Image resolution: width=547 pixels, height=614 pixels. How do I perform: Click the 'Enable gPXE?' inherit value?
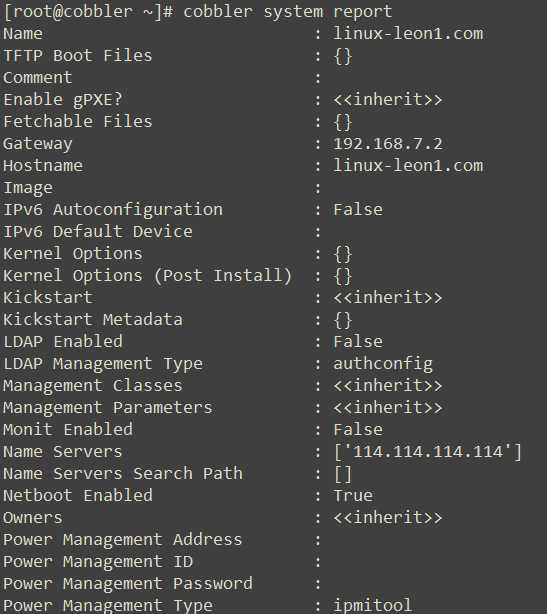pos(388,99)
